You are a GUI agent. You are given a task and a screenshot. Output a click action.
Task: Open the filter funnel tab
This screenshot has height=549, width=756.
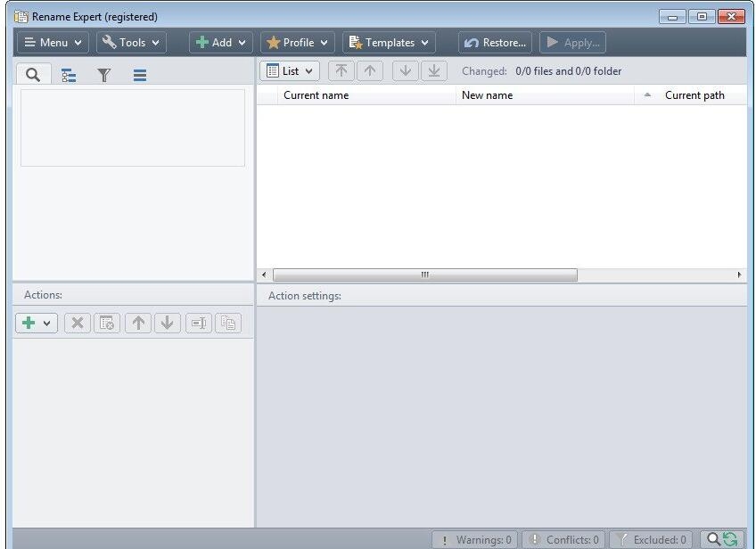click(104, 75)
